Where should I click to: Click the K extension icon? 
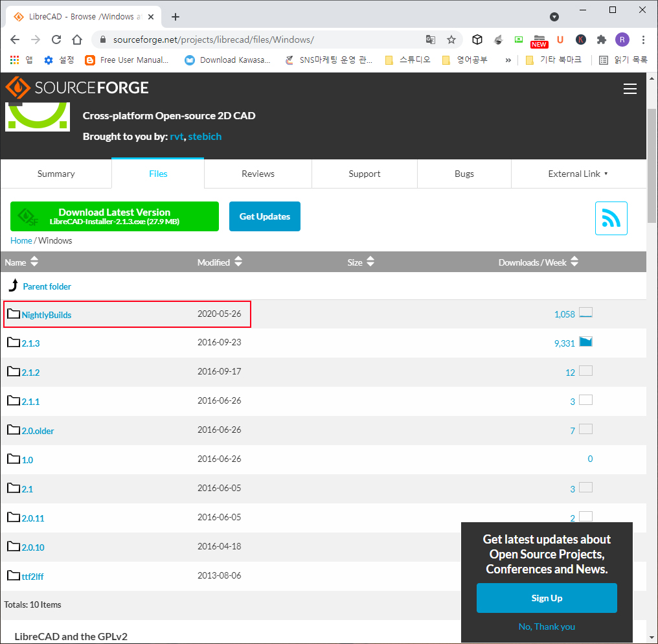click(581, 40)
